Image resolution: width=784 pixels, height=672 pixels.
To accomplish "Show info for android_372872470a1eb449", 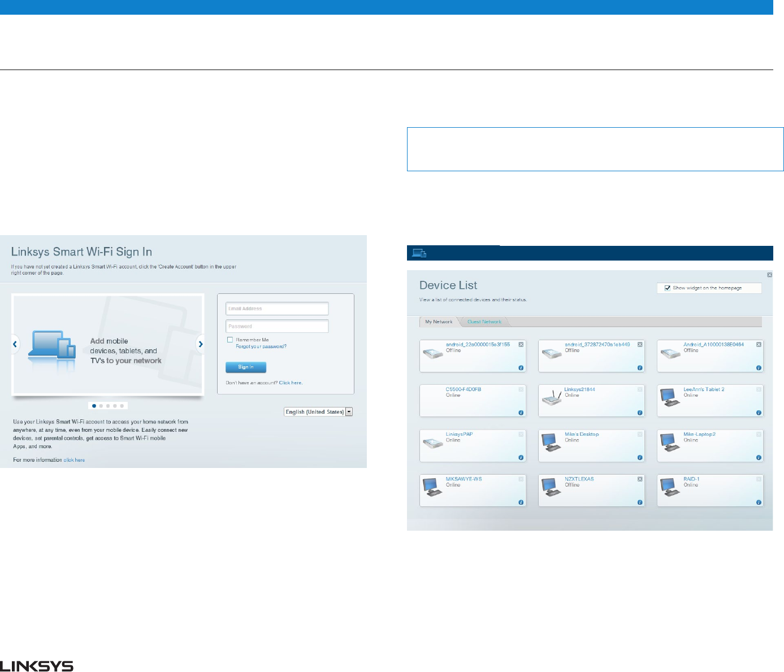I will (640, 368).
